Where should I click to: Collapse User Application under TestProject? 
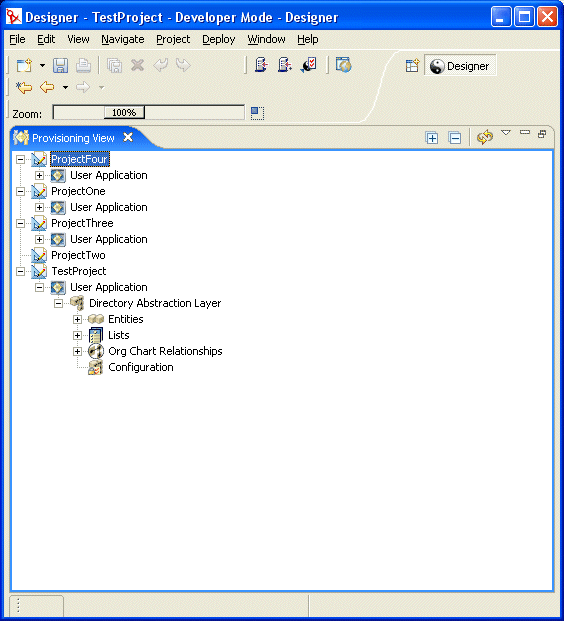39,287
